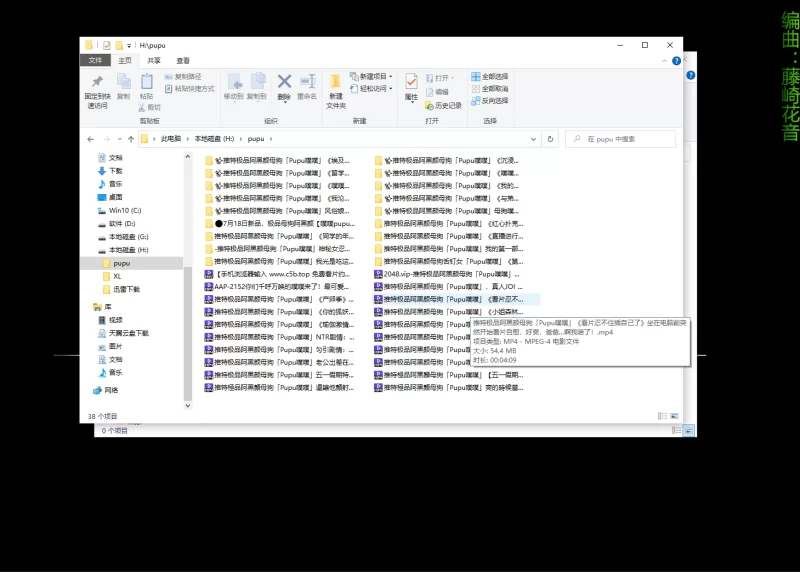Expand the address bar history dropdown
The width and height of the screenshot is (800, 572).
533,139
